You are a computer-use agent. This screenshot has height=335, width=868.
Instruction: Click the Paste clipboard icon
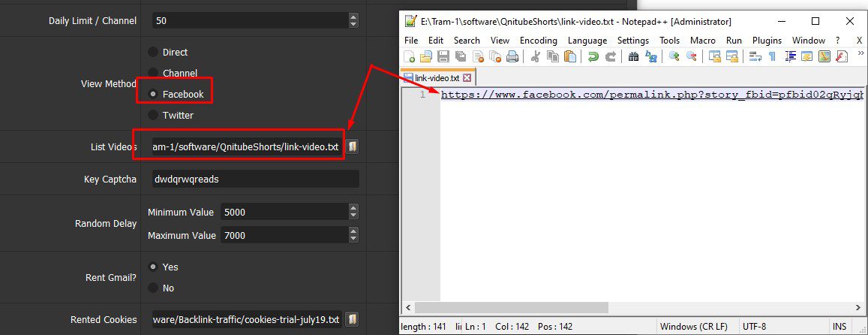(x=570, y=56)
